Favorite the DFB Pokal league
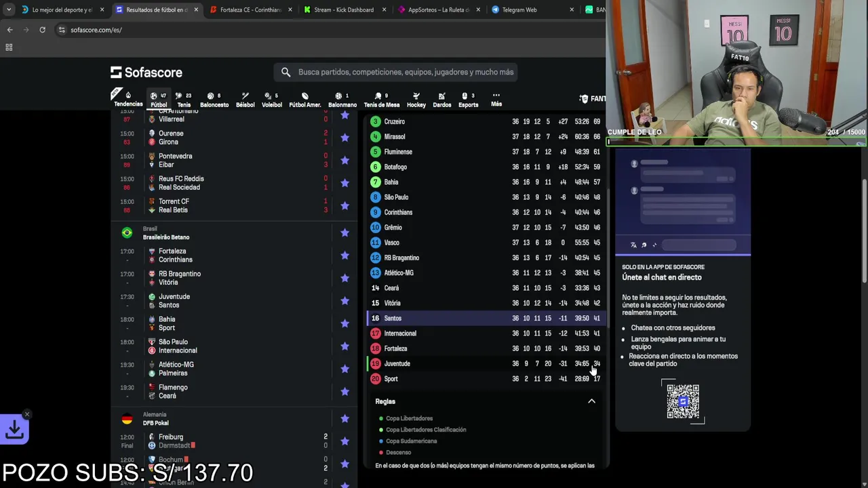Screen dimensions: 868x488 click(344, 419)
